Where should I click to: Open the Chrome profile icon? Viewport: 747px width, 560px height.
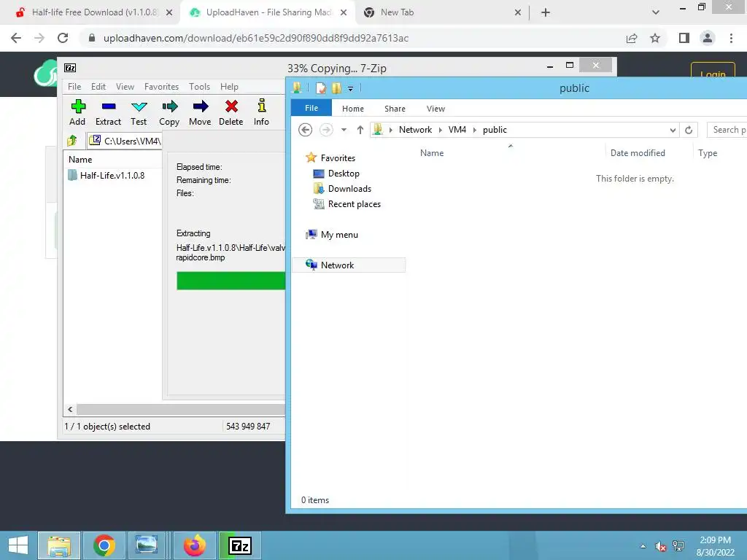(708, 38)
